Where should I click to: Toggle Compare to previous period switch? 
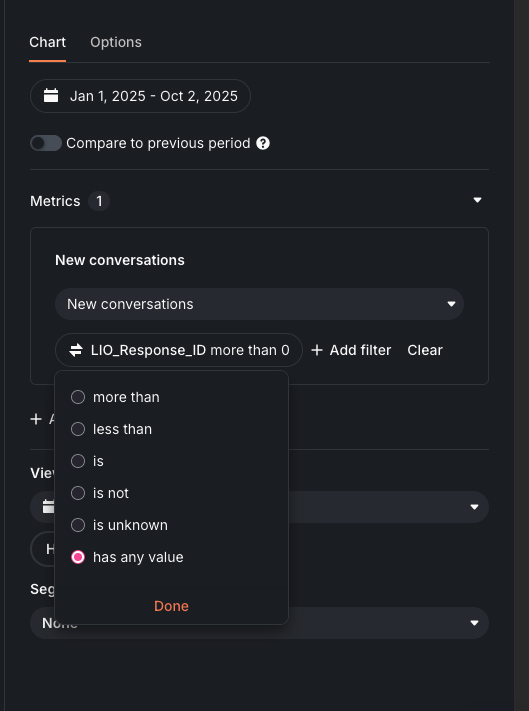pyautogui.click(x=46, y=143)
